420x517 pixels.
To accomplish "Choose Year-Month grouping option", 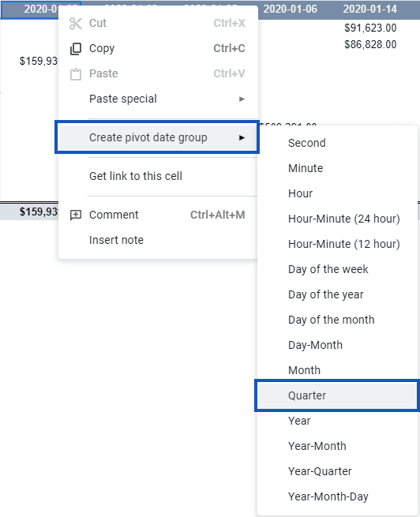I will (x=317, y=446).
